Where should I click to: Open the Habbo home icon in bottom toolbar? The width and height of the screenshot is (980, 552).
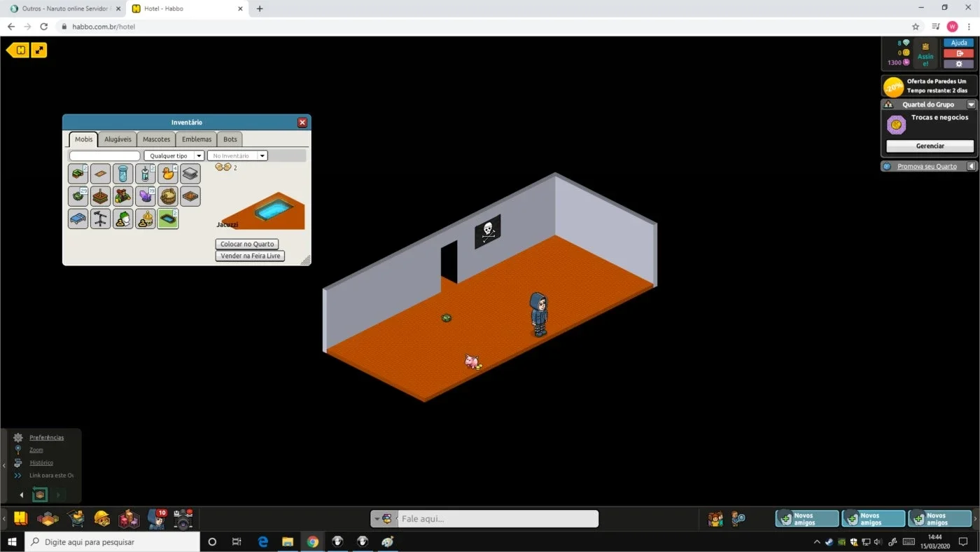(21, 518)
